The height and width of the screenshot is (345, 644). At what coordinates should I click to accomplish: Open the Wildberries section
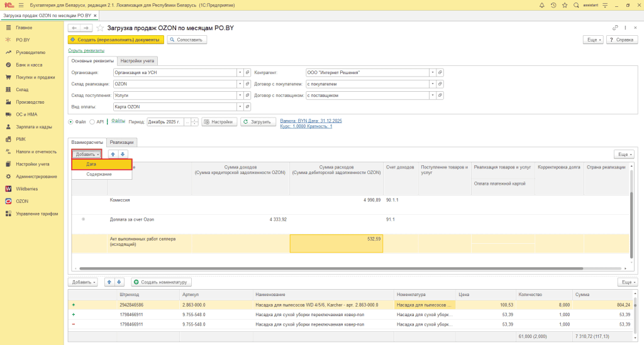26,189
